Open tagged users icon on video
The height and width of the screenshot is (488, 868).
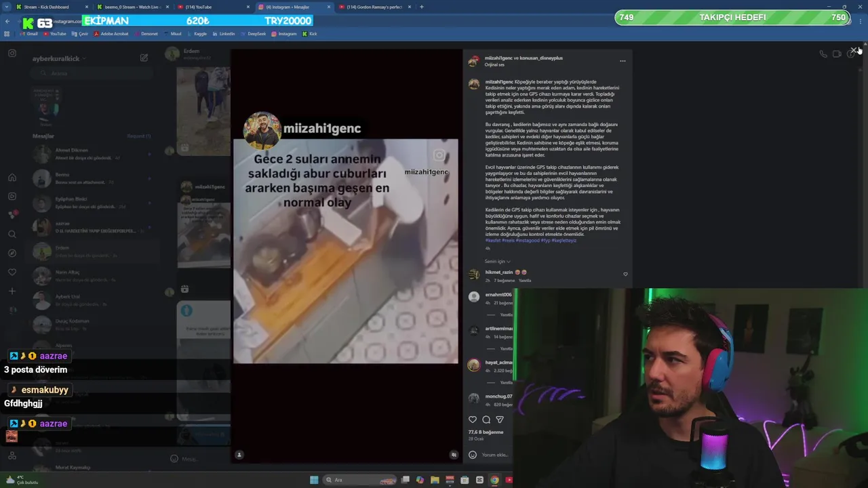239,455
